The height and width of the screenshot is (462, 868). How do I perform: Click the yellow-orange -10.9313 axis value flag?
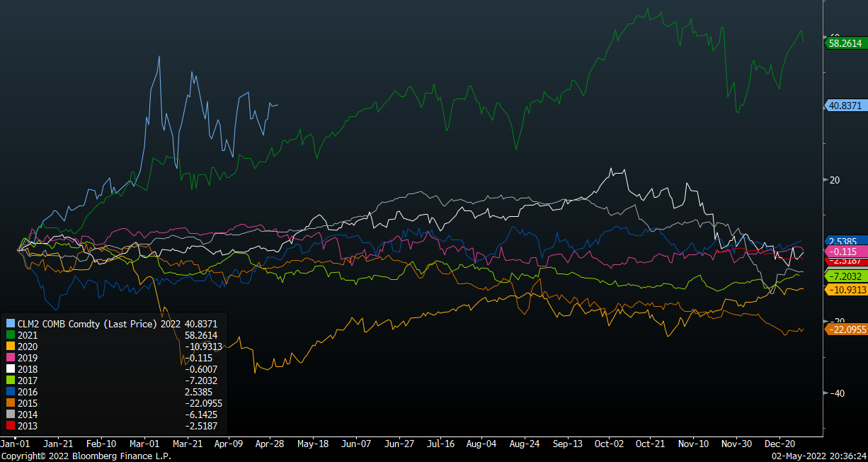845,289
